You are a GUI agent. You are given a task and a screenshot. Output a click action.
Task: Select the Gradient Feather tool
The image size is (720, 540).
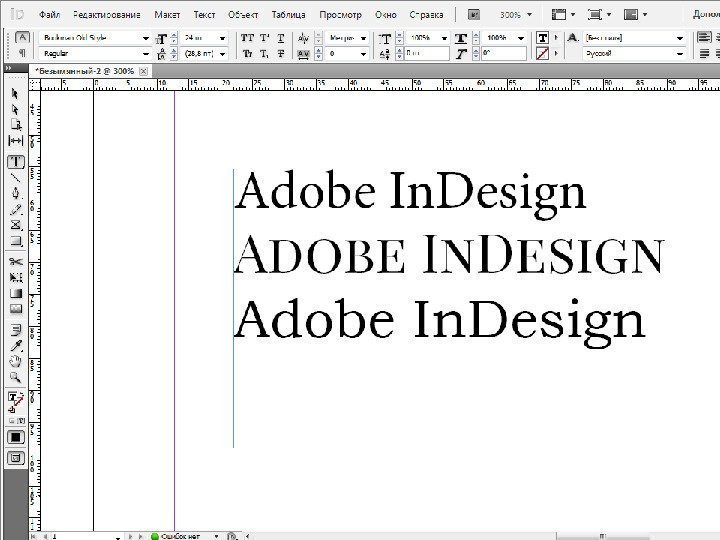coord(15,309)
